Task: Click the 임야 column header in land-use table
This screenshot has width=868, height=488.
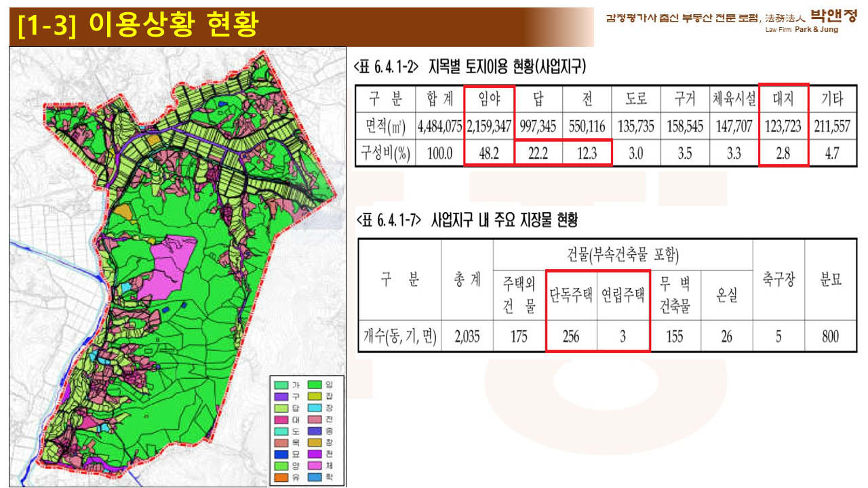Action: tap(489, 100)
